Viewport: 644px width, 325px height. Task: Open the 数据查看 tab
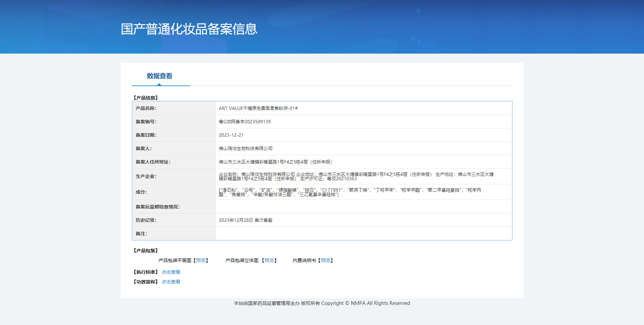pos(160,76)
